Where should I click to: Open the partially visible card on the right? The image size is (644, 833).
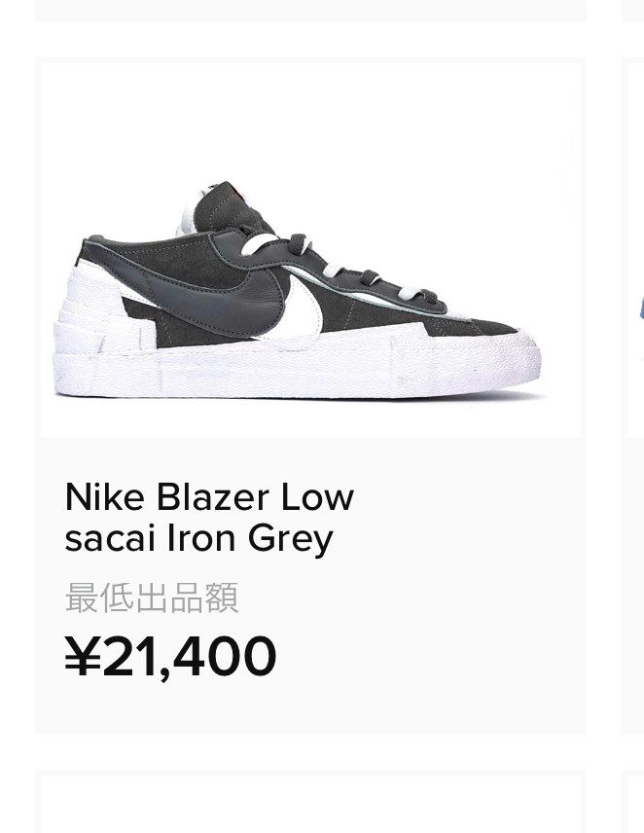click(x=633, y=389)
